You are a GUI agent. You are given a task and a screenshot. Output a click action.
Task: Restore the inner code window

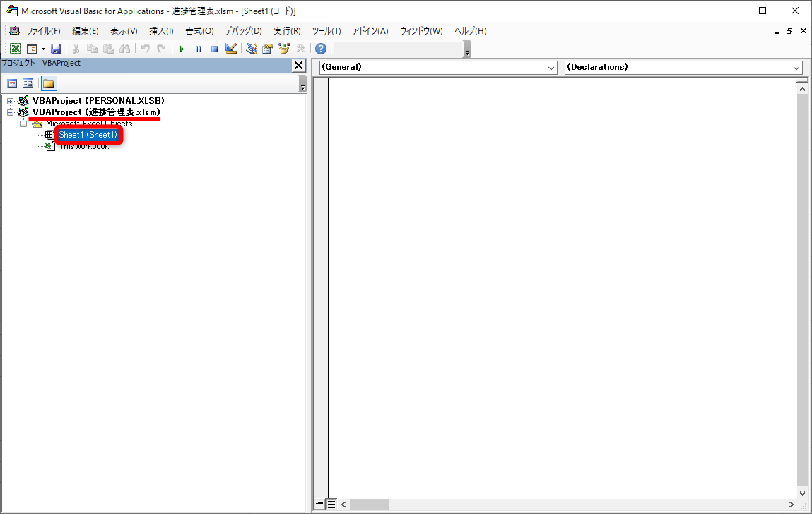(x=789, y=31)
